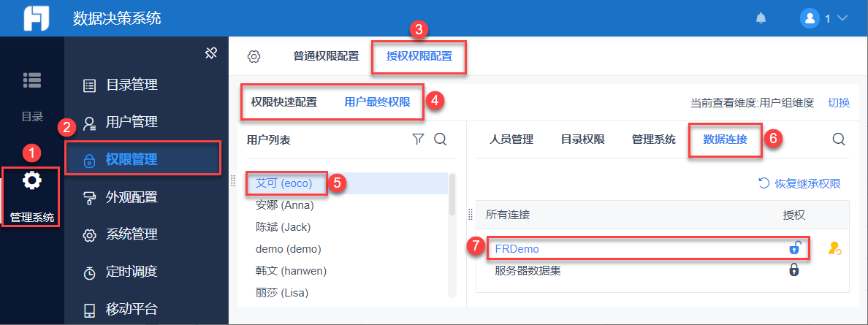The height and width of the screenshot is (325, 868).
Task: Click the 切换 dimension link
Action: click(839, 102)
